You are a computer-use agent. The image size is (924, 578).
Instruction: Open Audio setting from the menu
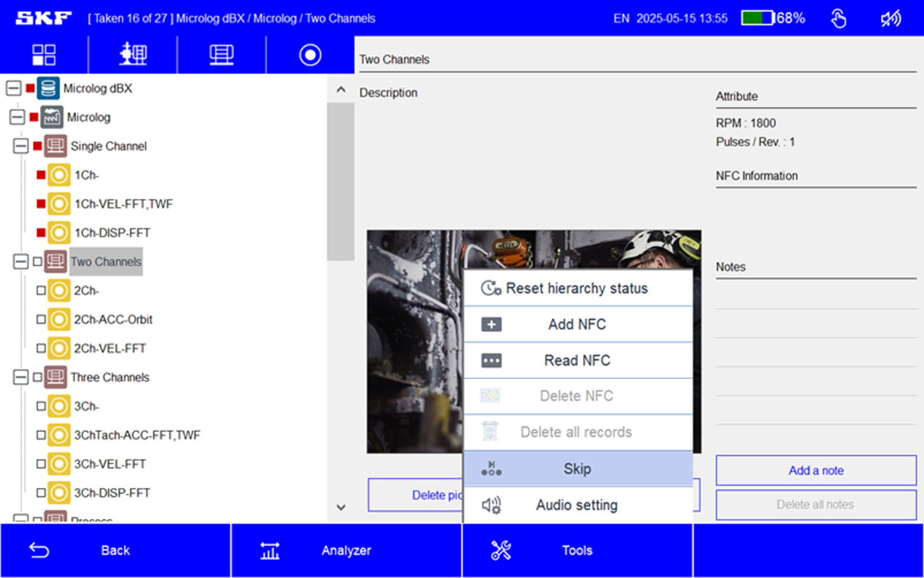point(578,505)
